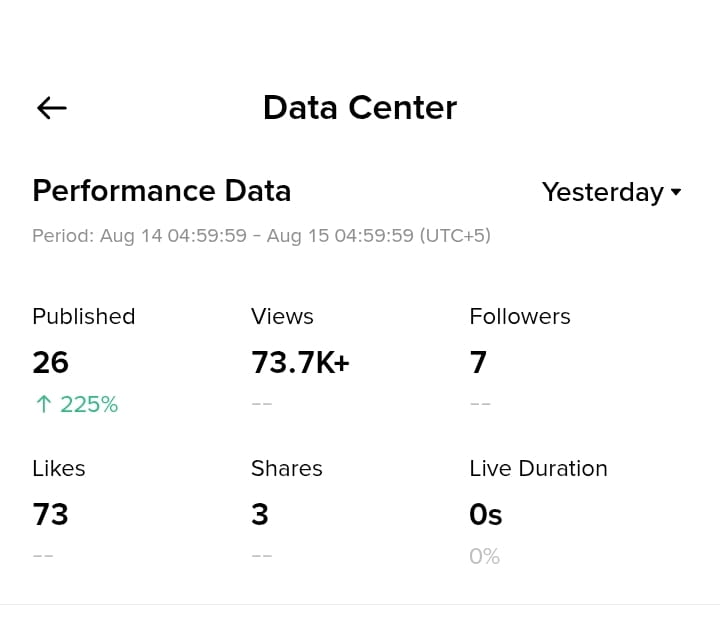This screenshot has height=635, width=720.
Task: Go back using the left arrow icon
Action: pyautogui.click(x=51, y=108)
